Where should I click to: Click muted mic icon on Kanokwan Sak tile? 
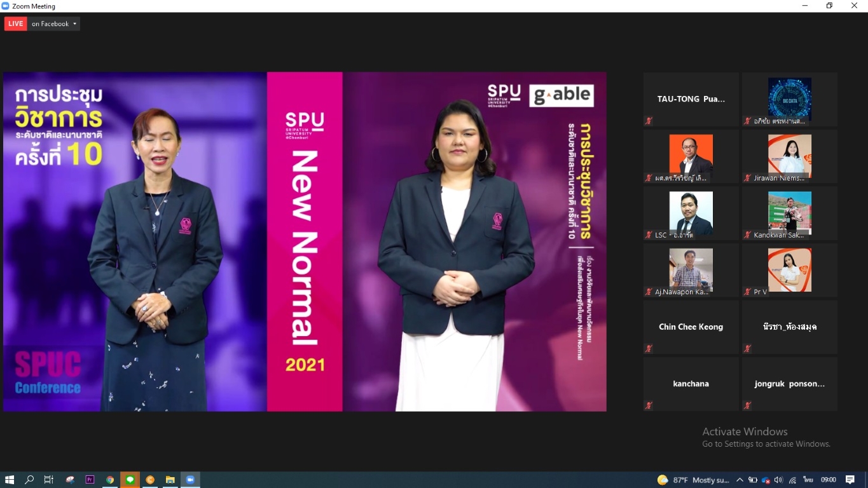[748, 234]
